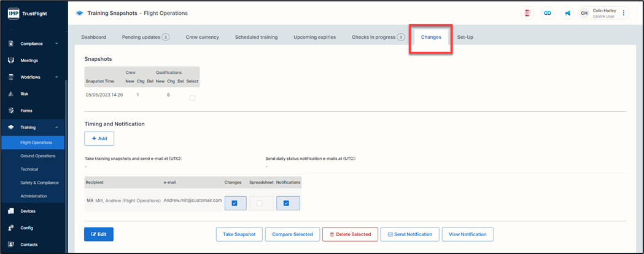The width and height of the screenshot is (644, 254).
Task: Enable Spreadsheet checkbox for Andrew Milt
Action: click(x=260, y=204)
